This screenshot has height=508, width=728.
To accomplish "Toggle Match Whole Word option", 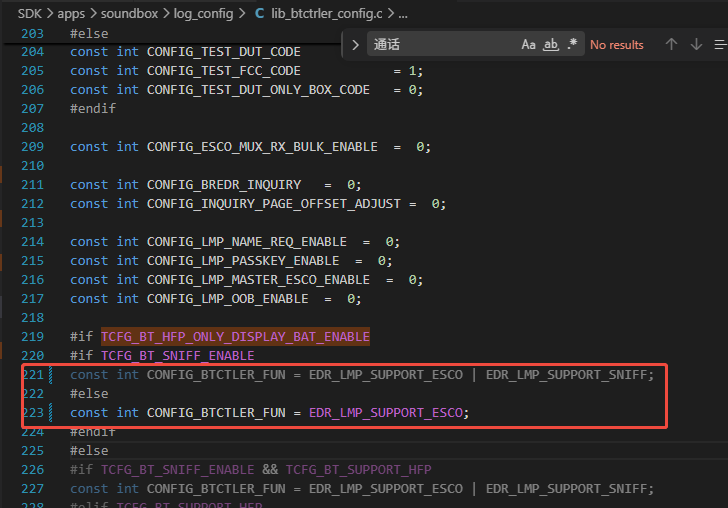I will [x=551, y=45].
